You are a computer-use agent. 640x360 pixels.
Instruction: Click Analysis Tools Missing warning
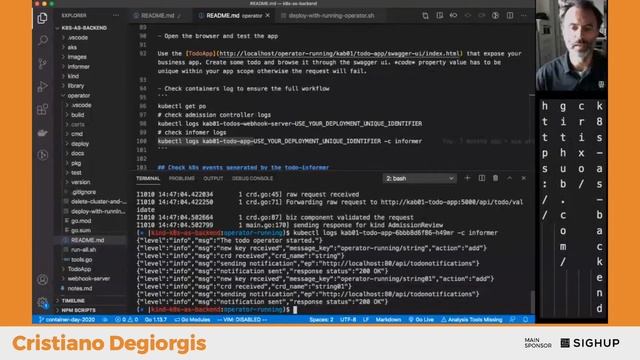(x=471, y=320)
